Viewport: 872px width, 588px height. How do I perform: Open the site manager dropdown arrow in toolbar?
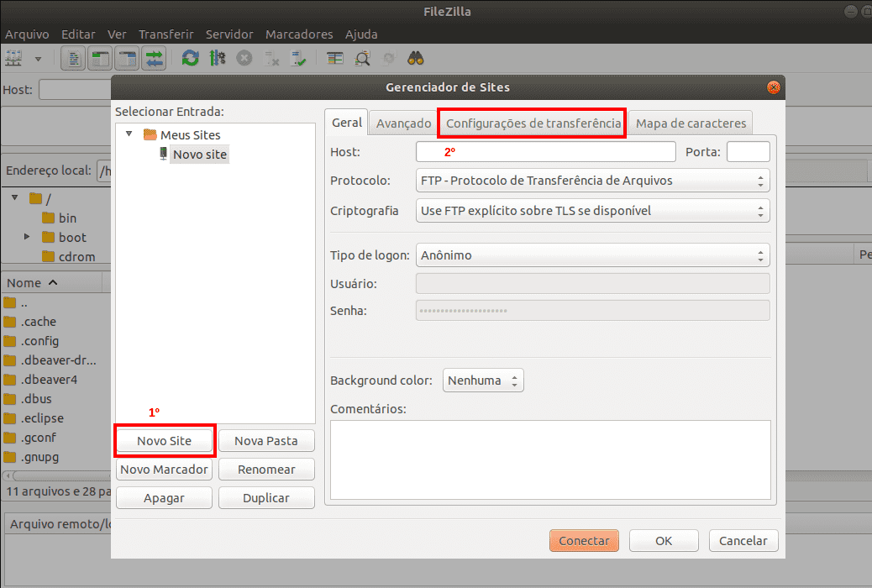click(38, 59)
